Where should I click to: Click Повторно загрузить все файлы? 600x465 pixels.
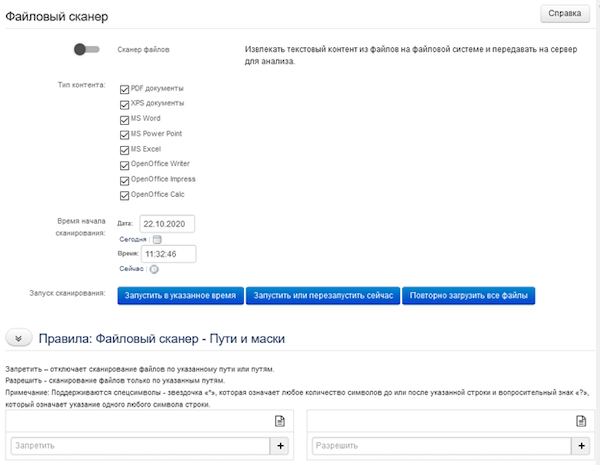click(x=469, y=295)
